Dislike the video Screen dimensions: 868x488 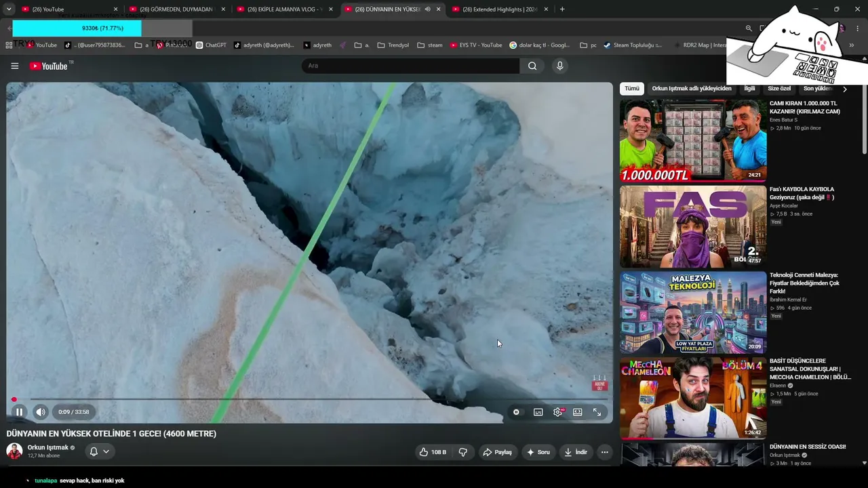463,452
